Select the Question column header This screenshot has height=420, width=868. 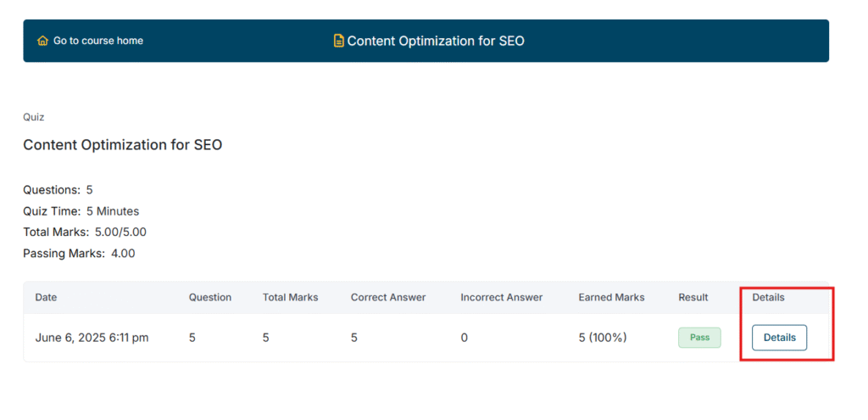pos(210,298)
